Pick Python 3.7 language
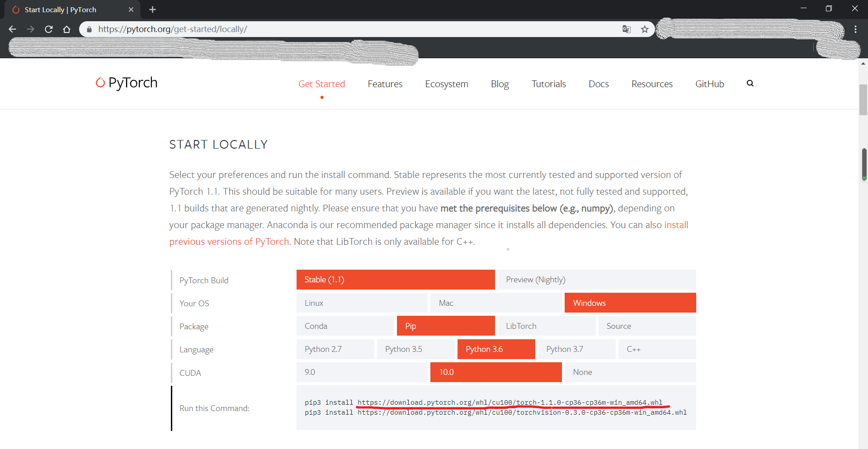868x449 pixels. click(x=577, y=349)
